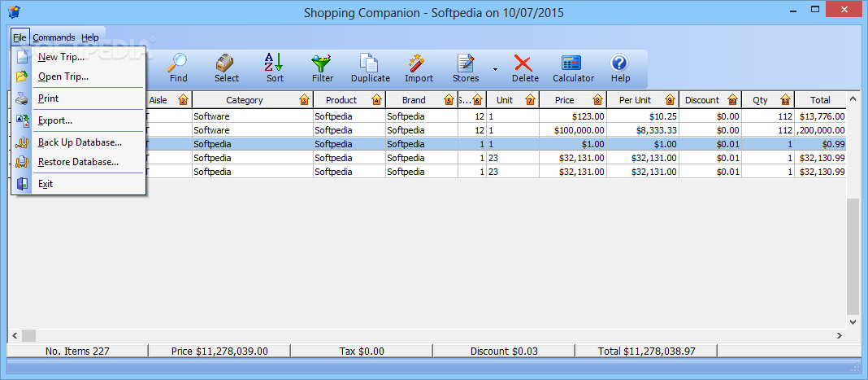This screenshot has width=868, height=380.
Task: Click the Sort A-Z icon
Action: pos(274,62)
